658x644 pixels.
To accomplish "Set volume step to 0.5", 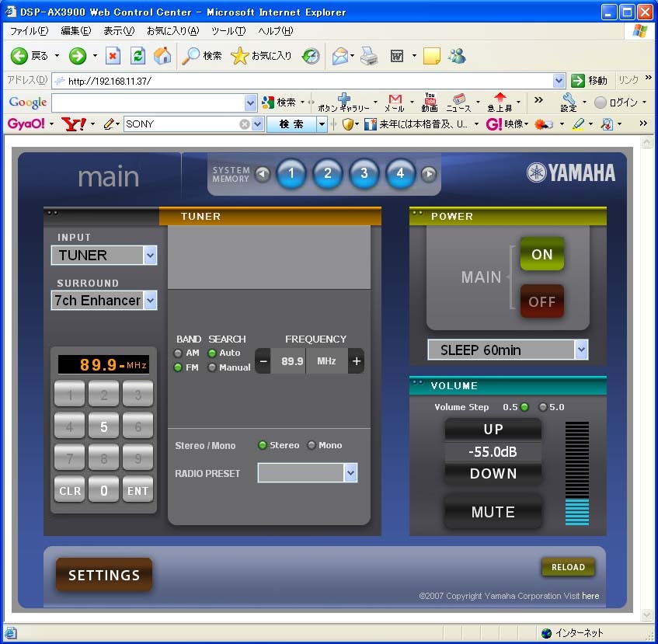I will (x=524, y=407).
